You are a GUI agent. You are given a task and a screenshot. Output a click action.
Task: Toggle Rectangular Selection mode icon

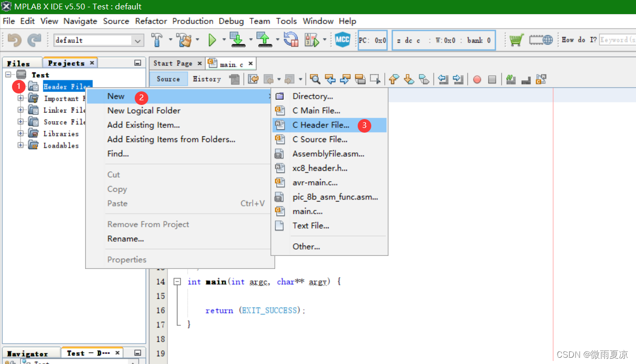tap(375, 79)
